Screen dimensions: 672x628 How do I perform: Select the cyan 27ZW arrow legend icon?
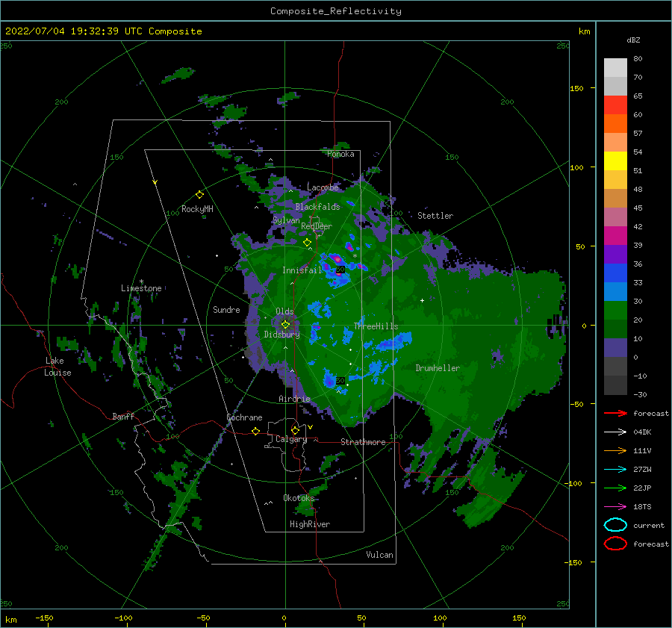pyautogui.click(x=615, y=470)
